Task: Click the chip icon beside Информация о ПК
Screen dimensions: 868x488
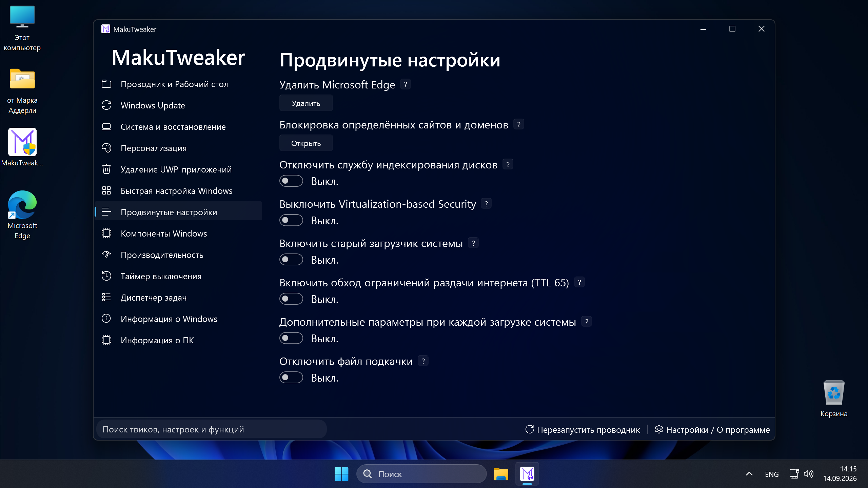Action: pyautogui.click(x=106, y=340)
